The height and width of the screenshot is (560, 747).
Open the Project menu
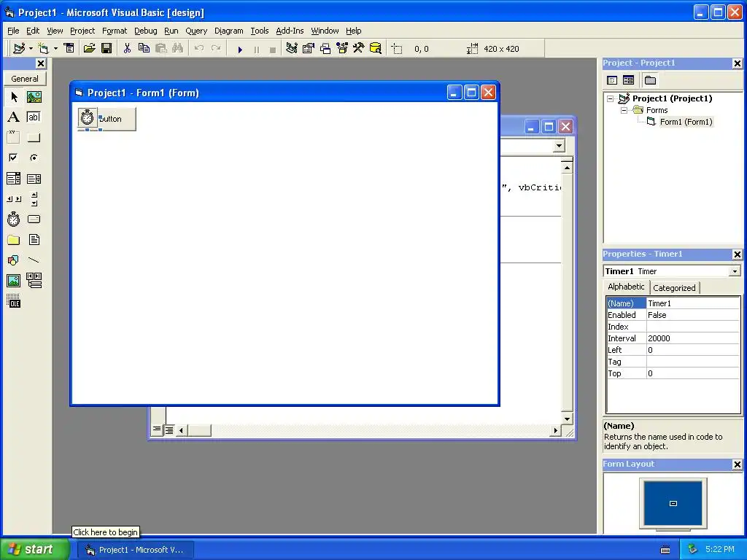(x=82, y=31)
